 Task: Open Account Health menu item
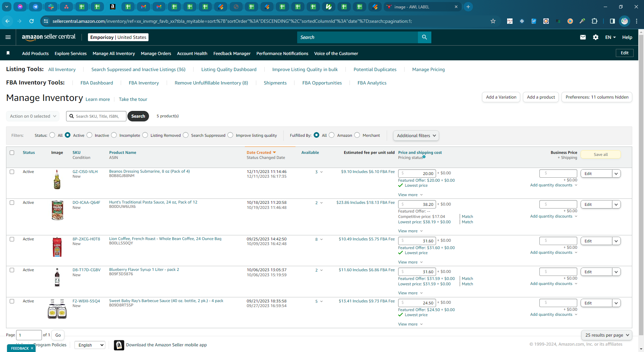[192, 53]
